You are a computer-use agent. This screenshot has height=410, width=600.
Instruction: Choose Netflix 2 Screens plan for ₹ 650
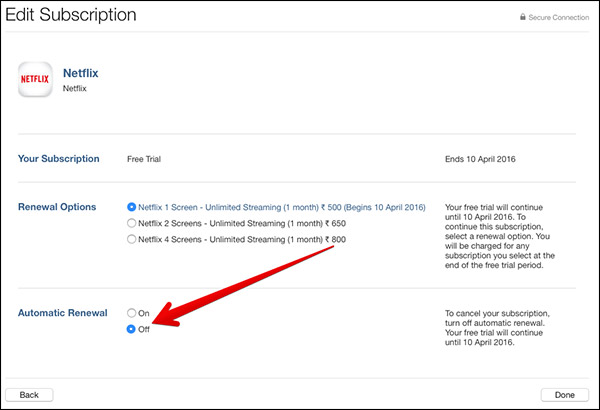point(131,223)
